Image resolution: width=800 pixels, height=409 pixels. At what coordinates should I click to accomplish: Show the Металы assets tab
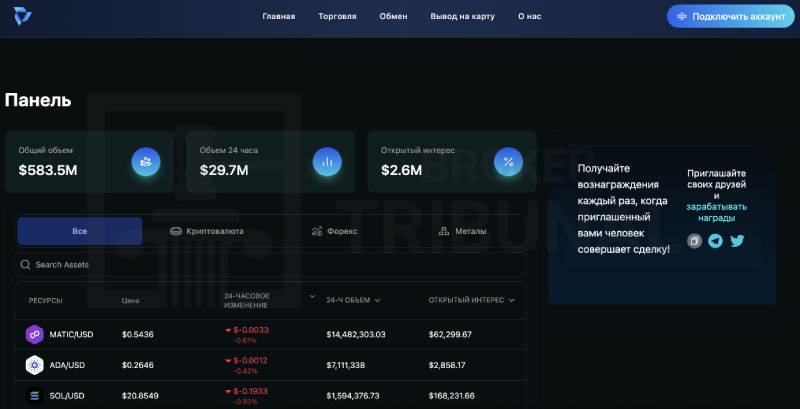click(463, 231)
